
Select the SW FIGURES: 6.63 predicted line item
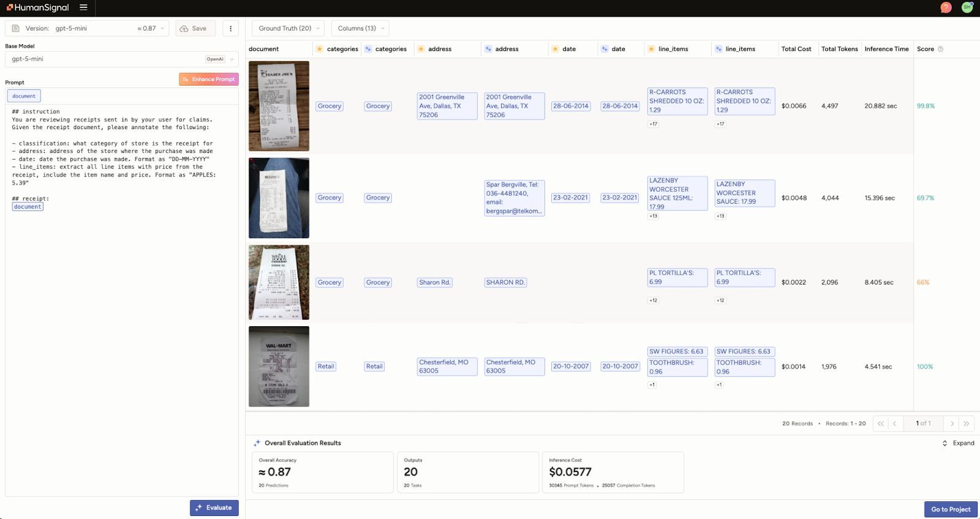point(744,351)
